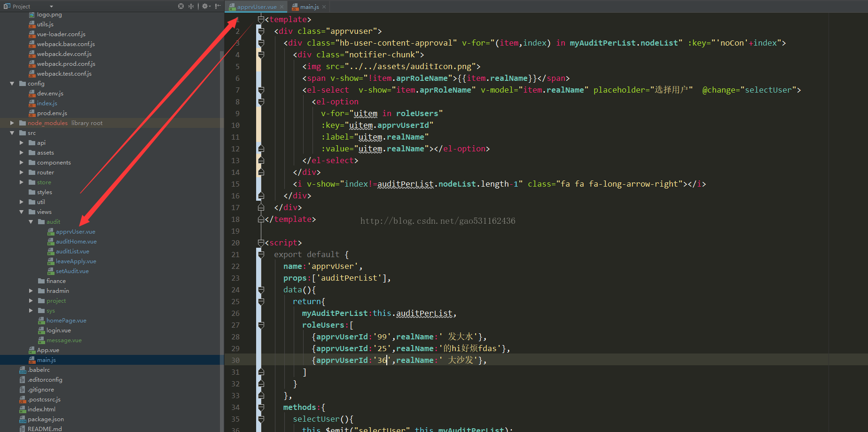Close the apprvUser.vue editor tab
This screenshot has width=868, height=432.
click(282, 7)
